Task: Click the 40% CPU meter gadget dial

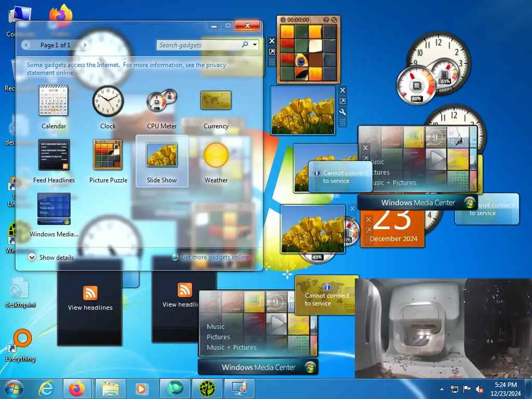Action: (416, 86)
